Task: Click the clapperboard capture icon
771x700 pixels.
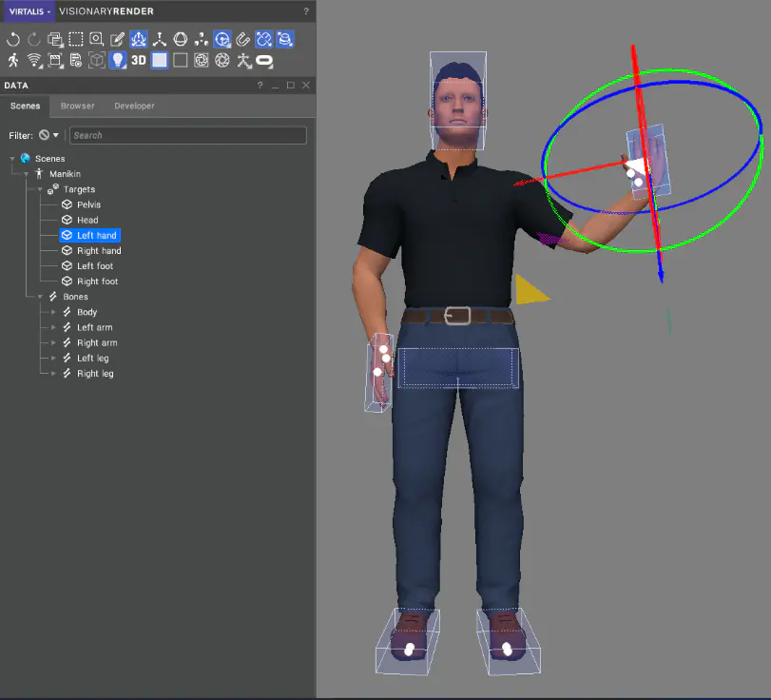Action: pyautogui.click(x=55, y=61)
